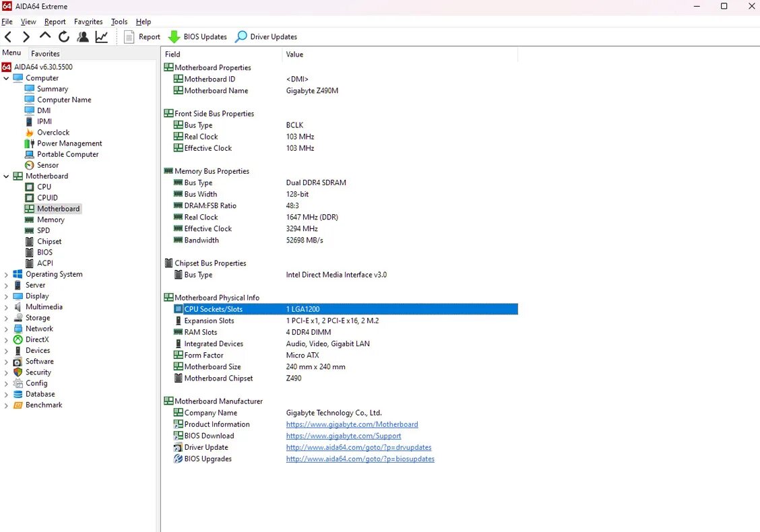Select Config tree item
The width and height of the screenshot is (760, 532).
coord(36,383)
